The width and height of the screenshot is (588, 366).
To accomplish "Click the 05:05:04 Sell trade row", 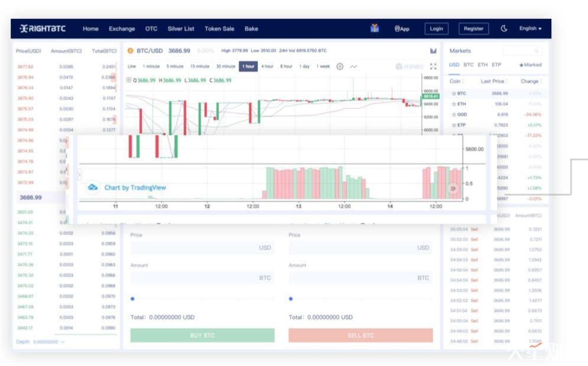I will [496, 229].
